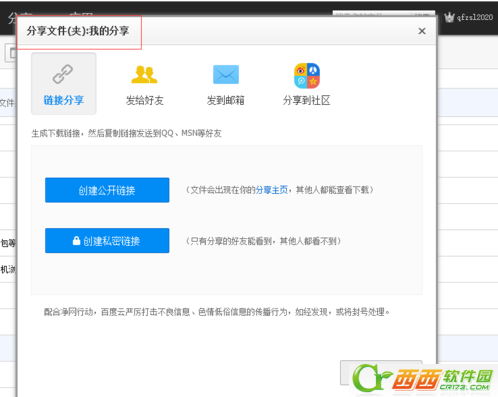Choose the 分享到社区 option
Screen dimensions: 498x397
pos(307,100)
